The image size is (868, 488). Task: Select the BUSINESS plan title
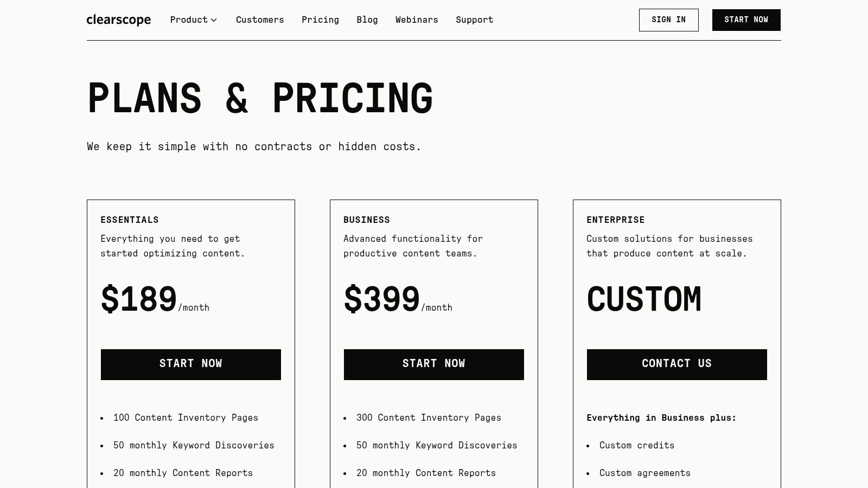[367, 220]
